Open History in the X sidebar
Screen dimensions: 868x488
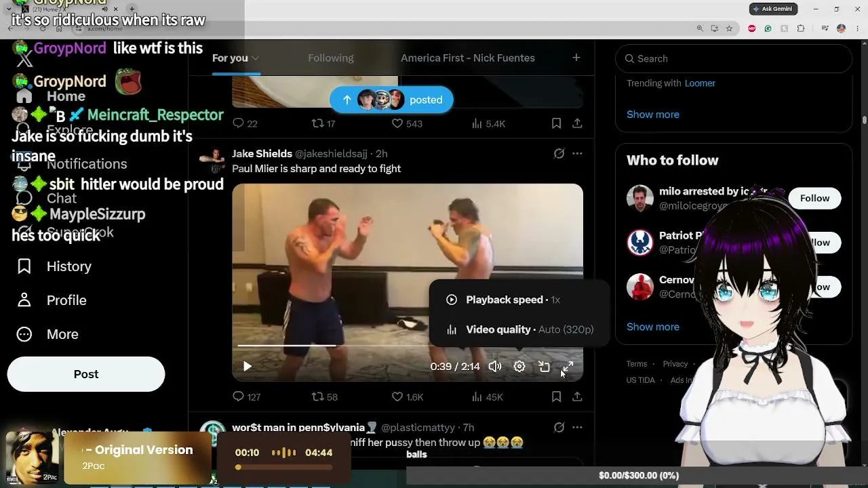[54, 266]
